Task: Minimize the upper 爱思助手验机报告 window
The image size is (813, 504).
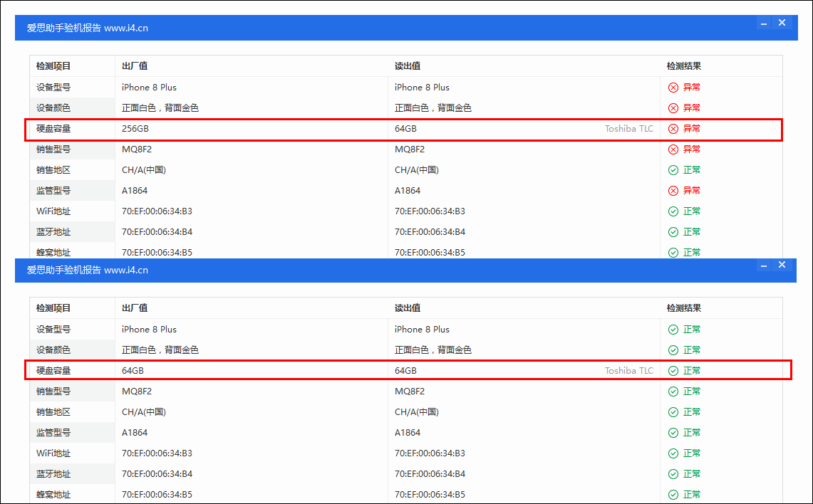Action: pyautogui.click(x=764, y=23)
